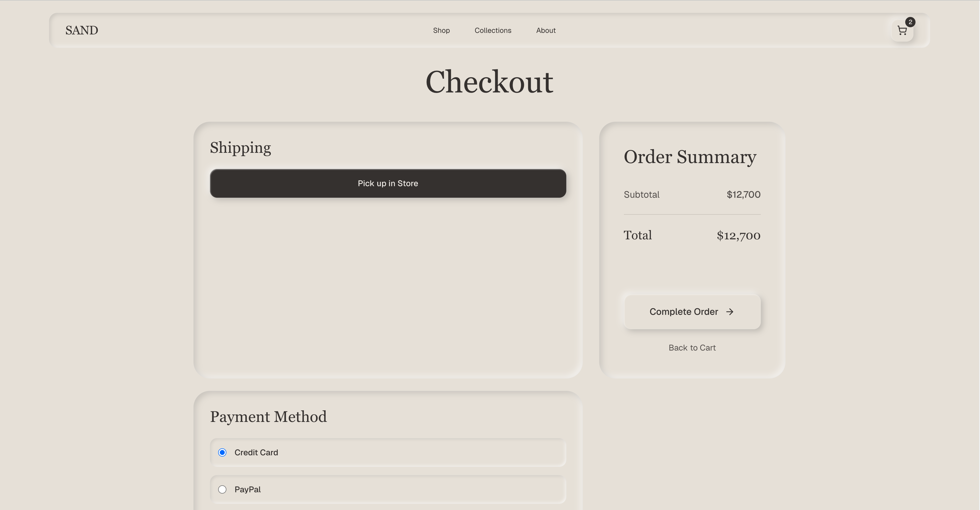Viewport: 980px width, 510px height.
Task: Open the About page
Action: (546, 30)
